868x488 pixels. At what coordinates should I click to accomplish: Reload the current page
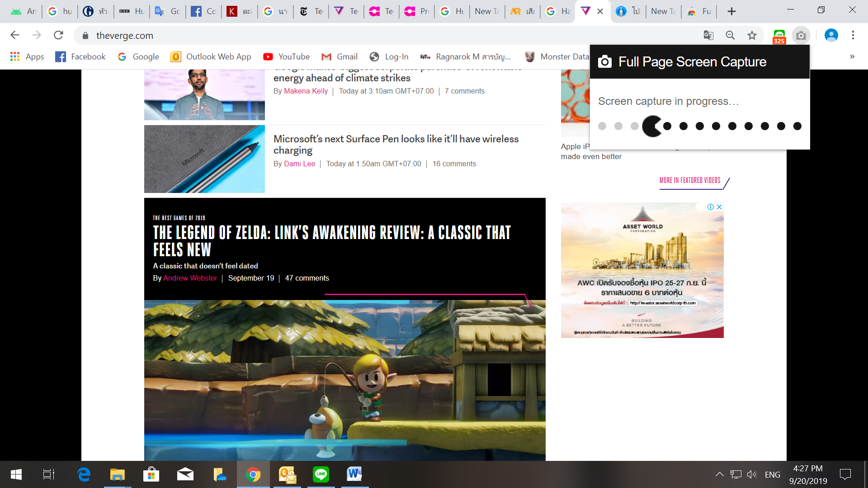tap(58, 35)
